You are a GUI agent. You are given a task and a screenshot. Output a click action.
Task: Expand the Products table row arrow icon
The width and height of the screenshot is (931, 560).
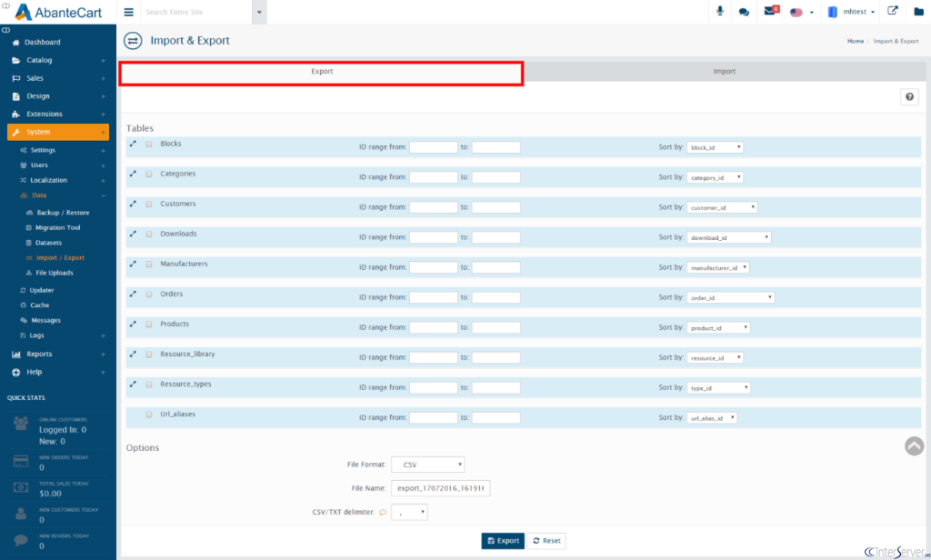133,325
